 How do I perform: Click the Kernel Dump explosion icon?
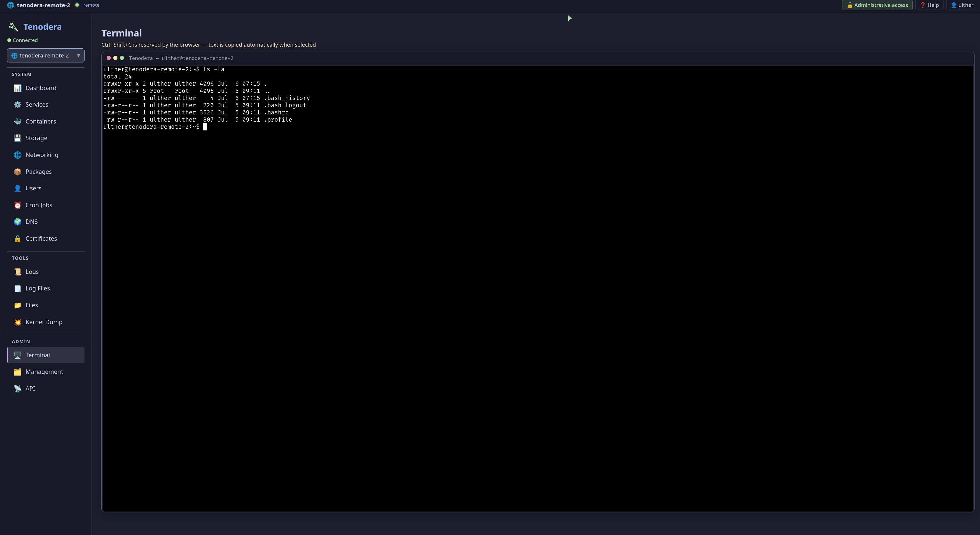point(17,322)
